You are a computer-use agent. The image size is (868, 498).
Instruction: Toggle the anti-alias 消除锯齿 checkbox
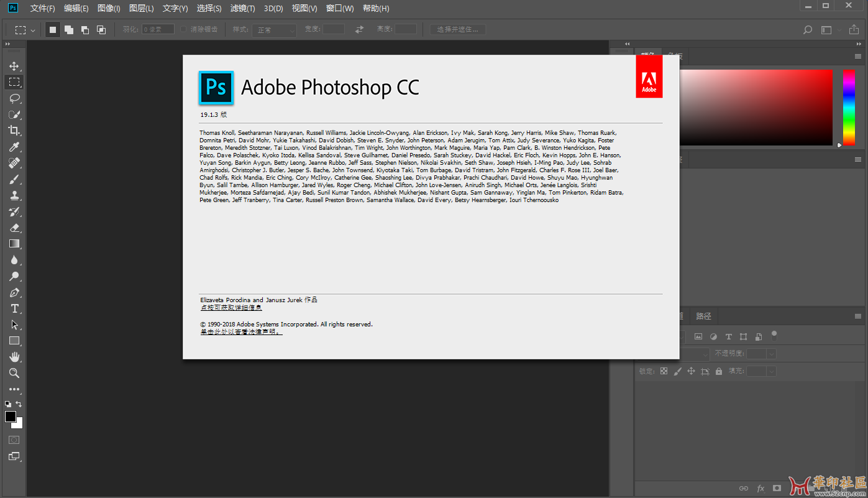[184, 29]
